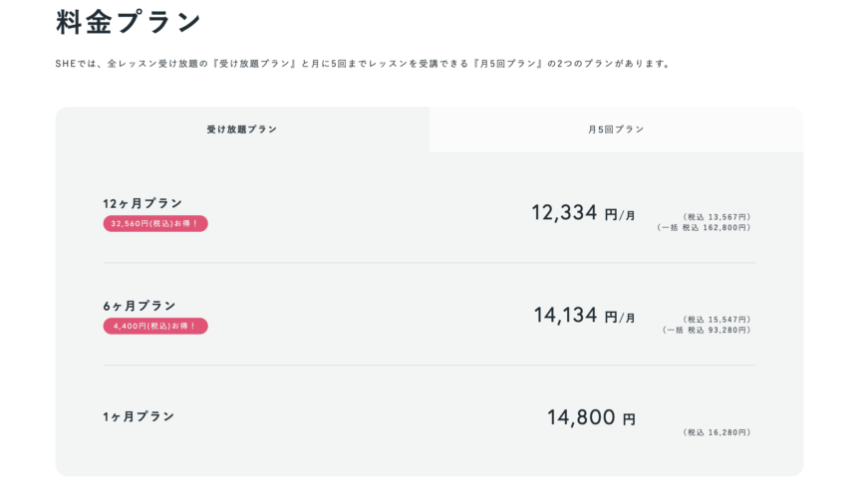The image size is (868, 498).
Task: Click the 税込 13,567円 note
Action: [x=717, y=217]
